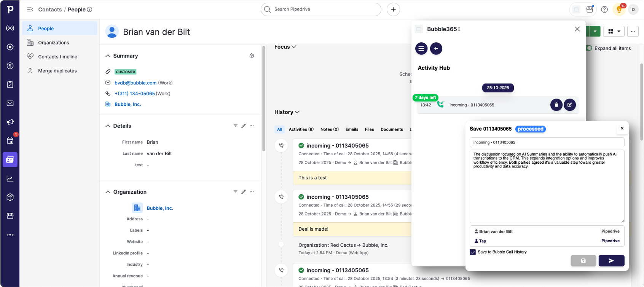This screenshot has width=644, height=287.
Task: Open the Insights chart icon in sidebar
Action: [x=10, y=179]
